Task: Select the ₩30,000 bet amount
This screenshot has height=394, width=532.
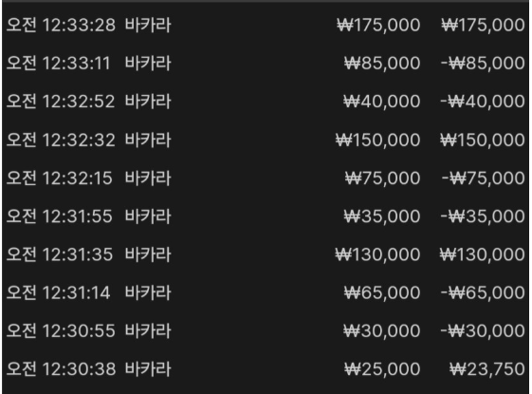Action: [382, 331]
